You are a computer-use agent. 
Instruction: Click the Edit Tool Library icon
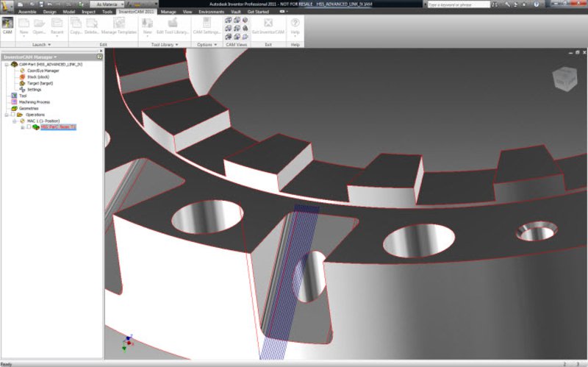(173, 24)
